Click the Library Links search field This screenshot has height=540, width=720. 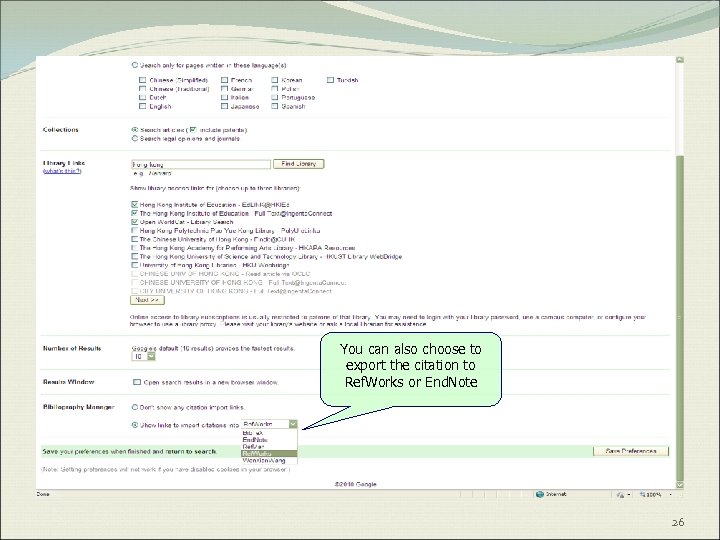201,164
